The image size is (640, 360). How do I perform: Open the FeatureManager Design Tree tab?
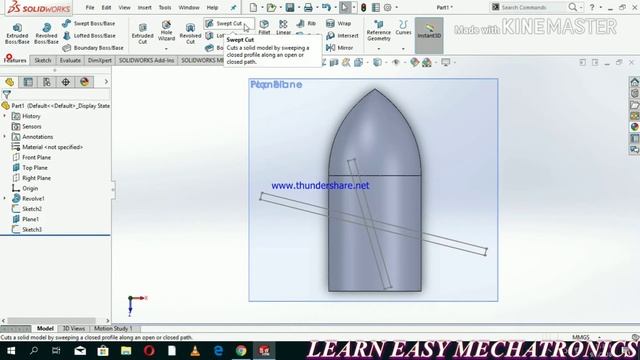pyautogui.click(x=10, y=82)
